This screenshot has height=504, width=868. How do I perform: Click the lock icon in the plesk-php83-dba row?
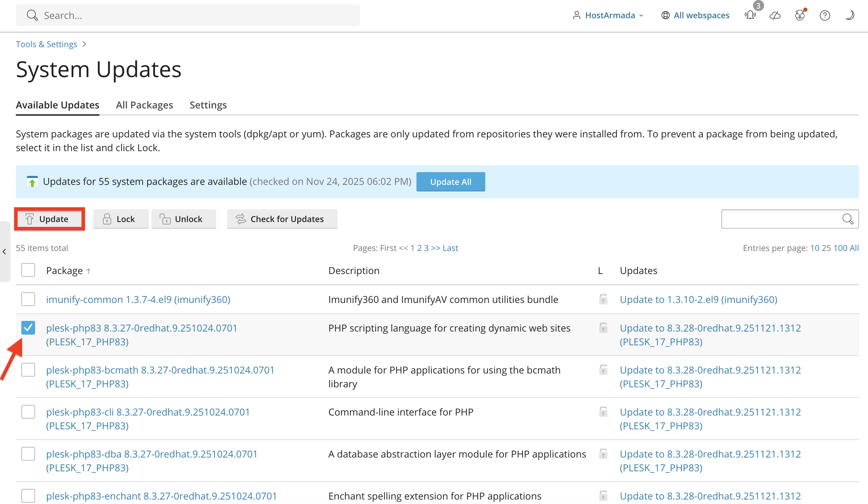603,454
